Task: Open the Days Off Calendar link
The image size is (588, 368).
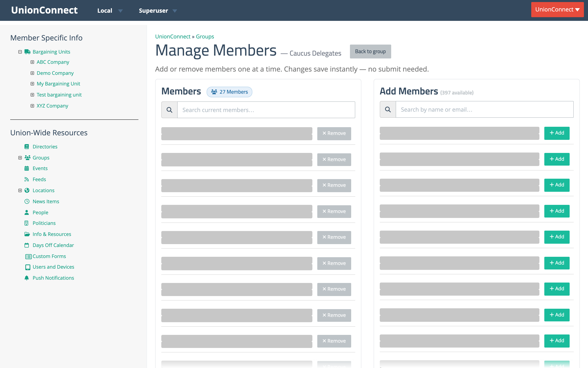Action: pos(53,245)
